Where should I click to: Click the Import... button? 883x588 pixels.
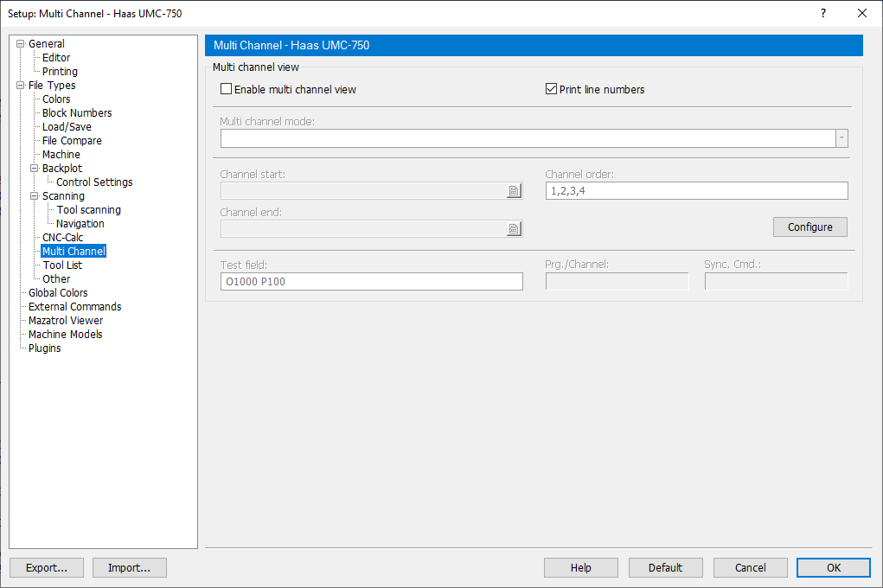pos(129,567)
